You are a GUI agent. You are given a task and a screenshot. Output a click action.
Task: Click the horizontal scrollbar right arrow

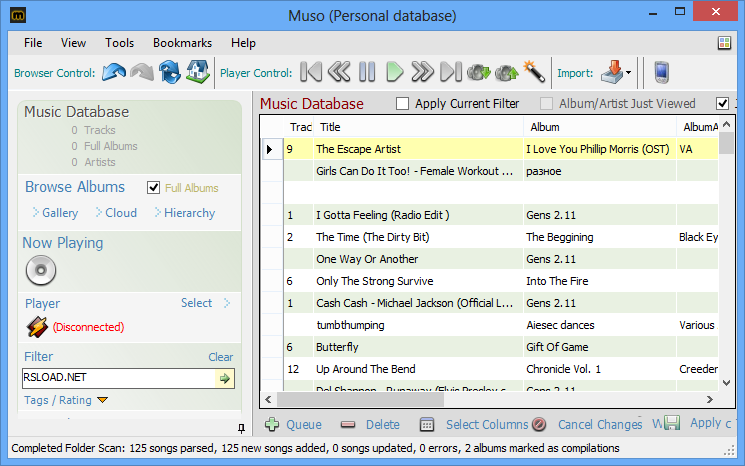[709, 399]
